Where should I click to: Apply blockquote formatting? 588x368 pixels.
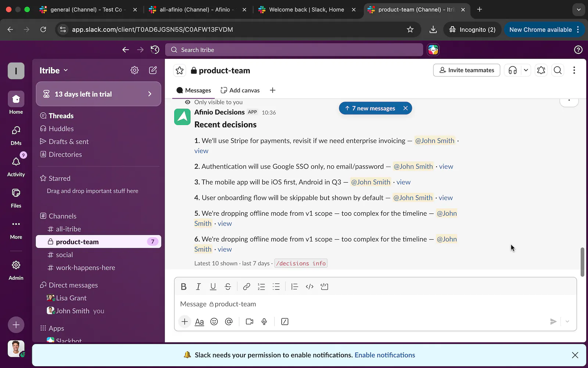[x=294, y=287]
